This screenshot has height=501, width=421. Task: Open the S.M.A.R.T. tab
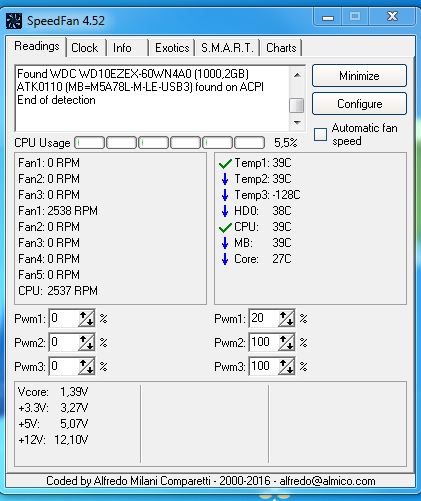227,48
